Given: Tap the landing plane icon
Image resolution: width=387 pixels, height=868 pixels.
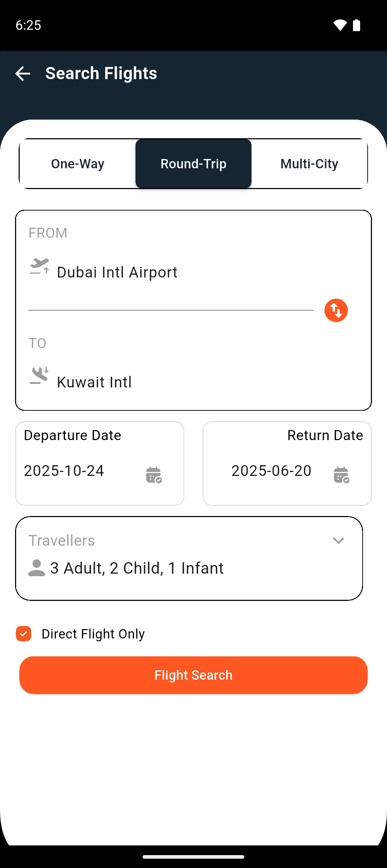Looking at the screenshot, I should coord(39,376).
